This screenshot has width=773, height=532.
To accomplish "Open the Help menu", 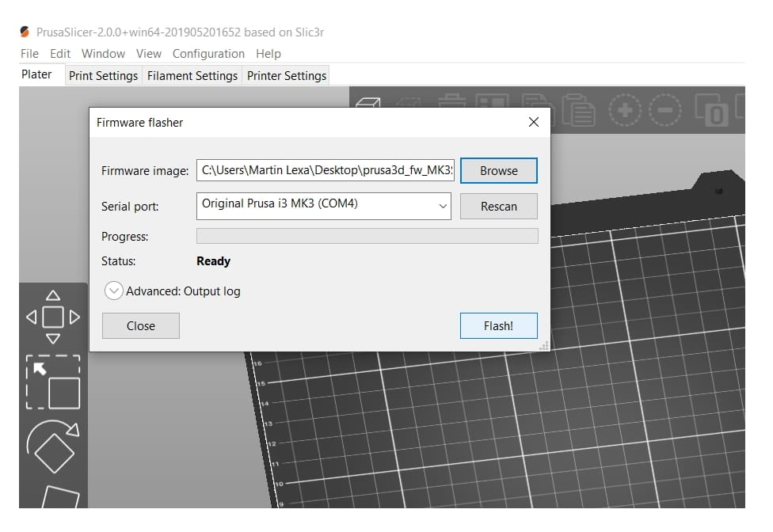I will click(268, 54).
